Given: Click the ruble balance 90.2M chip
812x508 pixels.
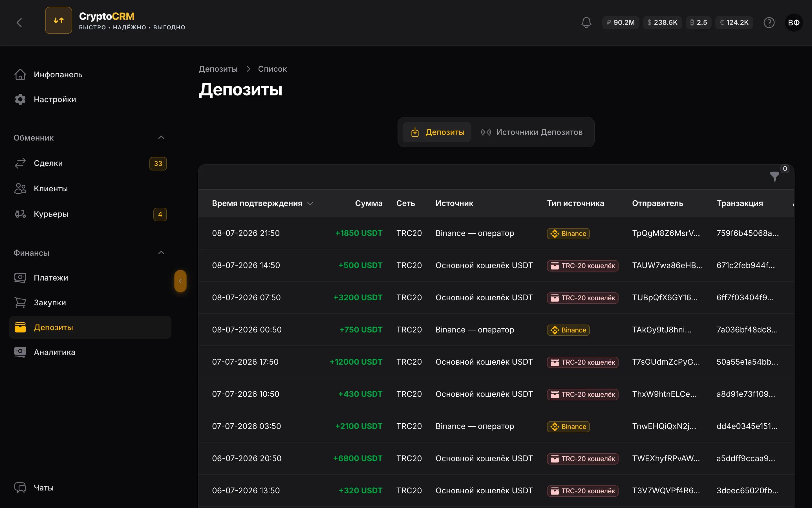Looking at the screenshot, I should (x=620, y=23).
